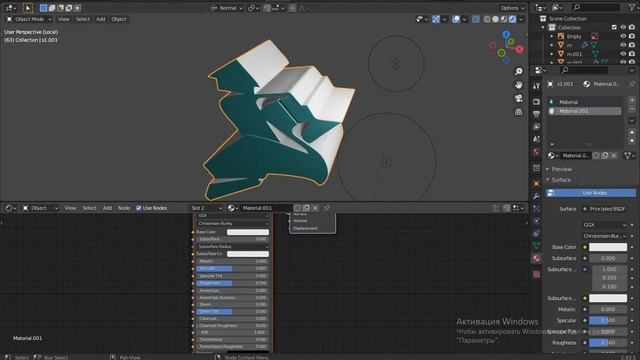This screenshot has height=360, width=640.
Task: Toggle Collection exclude checkbox in the outliner
Action: point(614,27)
